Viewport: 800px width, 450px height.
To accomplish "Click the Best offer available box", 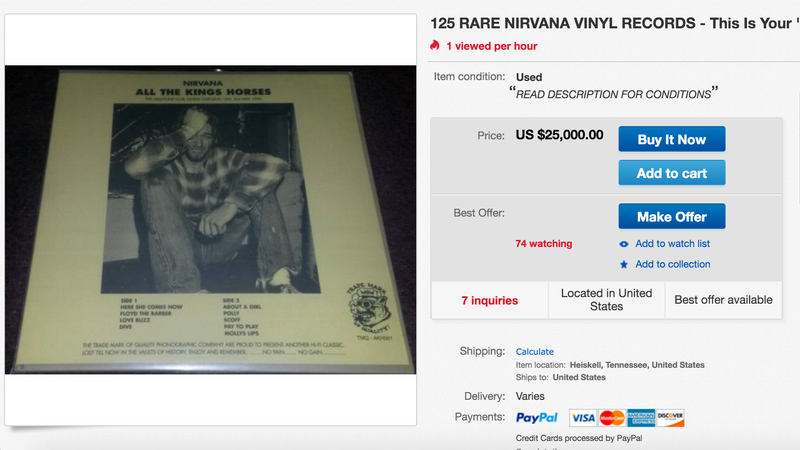I will [723, 300].
